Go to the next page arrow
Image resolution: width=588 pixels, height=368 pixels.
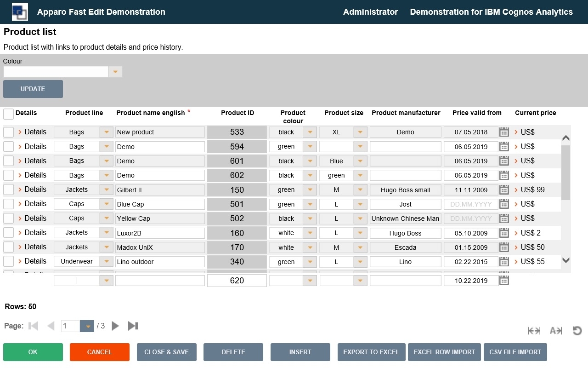tap(115, 326)
